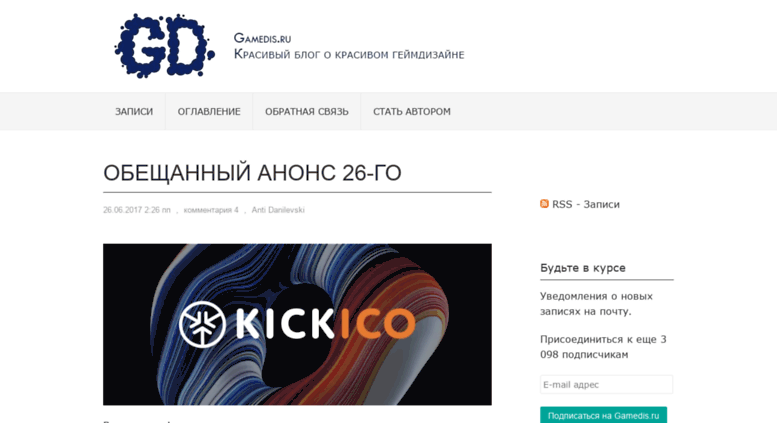Open the ЗАПИСИ menu item

click(134, 111)
